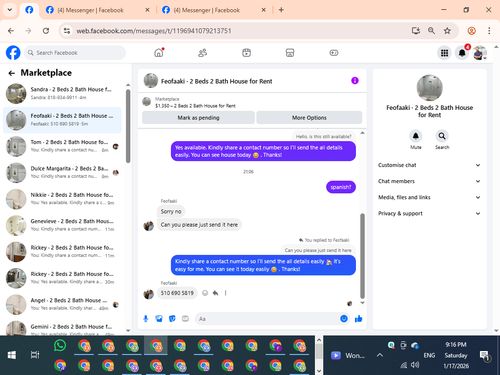This screenshot has height=375, width=500.
Task: Open WhatsApp from the taskbar
Action: pos(60,346)
